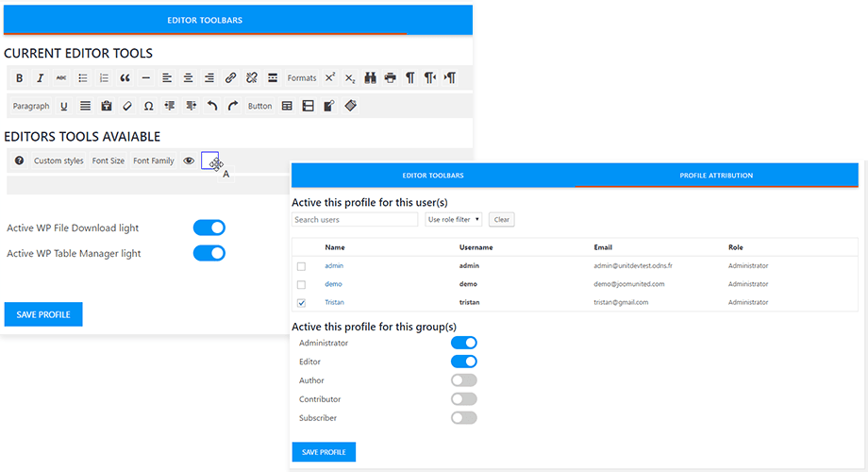This screenshot has width=868, height=472.
Task: Open the Use role filter dropdown
Action: tap(453, 220)
